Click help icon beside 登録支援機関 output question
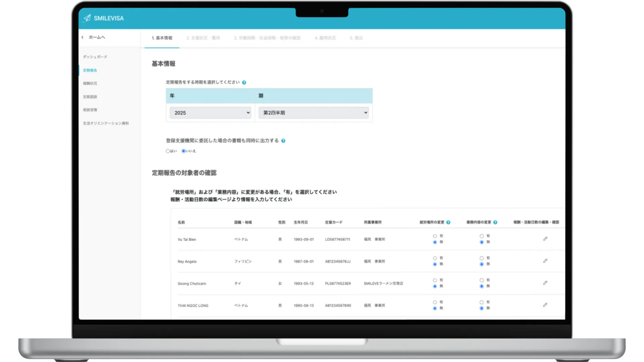Image resolution: width=644 pixels, height=362 pixels. coord(283,141)
